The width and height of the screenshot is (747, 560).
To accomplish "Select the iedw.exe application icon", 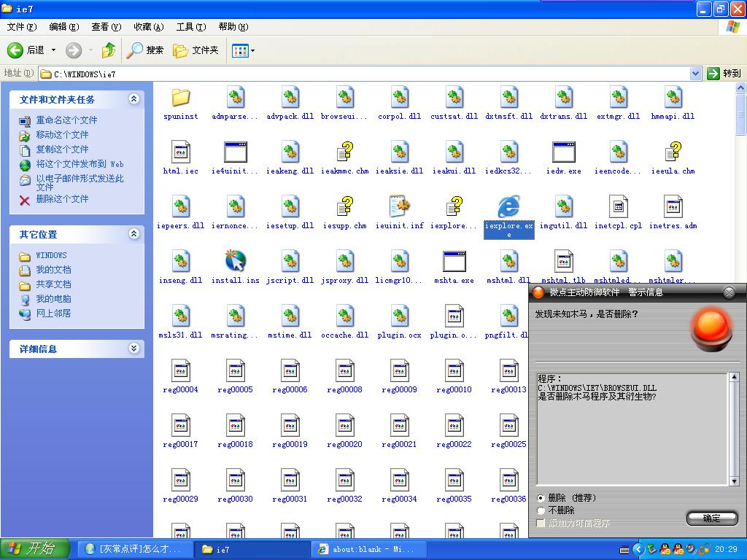I will pos(564,152).
